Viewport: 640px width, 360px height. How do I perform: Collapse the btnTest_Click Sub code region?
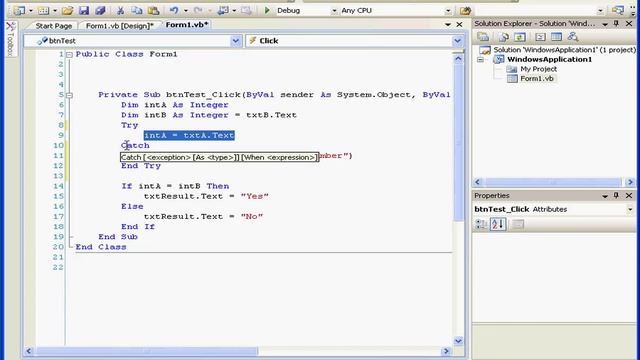(x=69, y=95)
